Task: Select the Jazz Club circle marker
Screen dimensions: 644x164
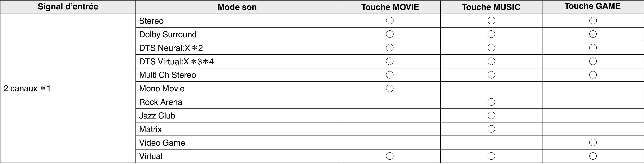Action: tap(491, 115)
